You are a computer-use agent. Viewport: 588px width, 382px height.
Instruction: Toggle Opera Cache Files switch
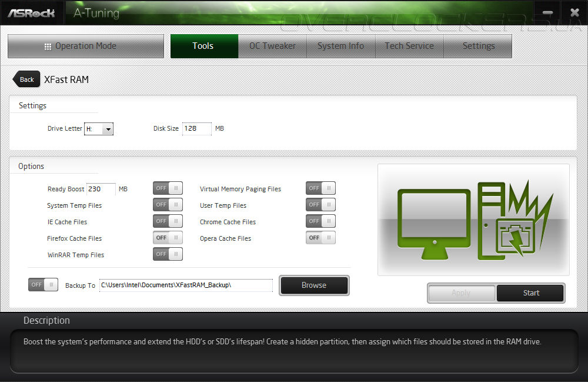(x=320, y=238)
